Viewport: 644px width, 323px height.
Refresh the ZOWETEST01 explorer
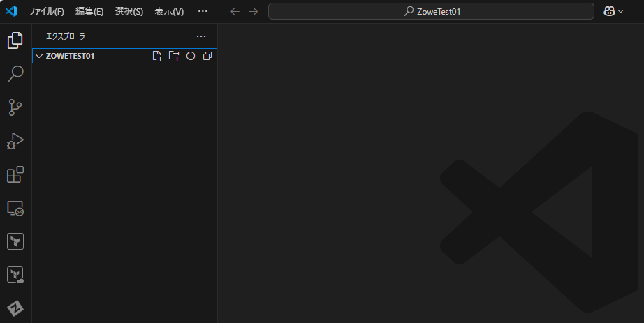pyautogui.click(x=191, y=56)
